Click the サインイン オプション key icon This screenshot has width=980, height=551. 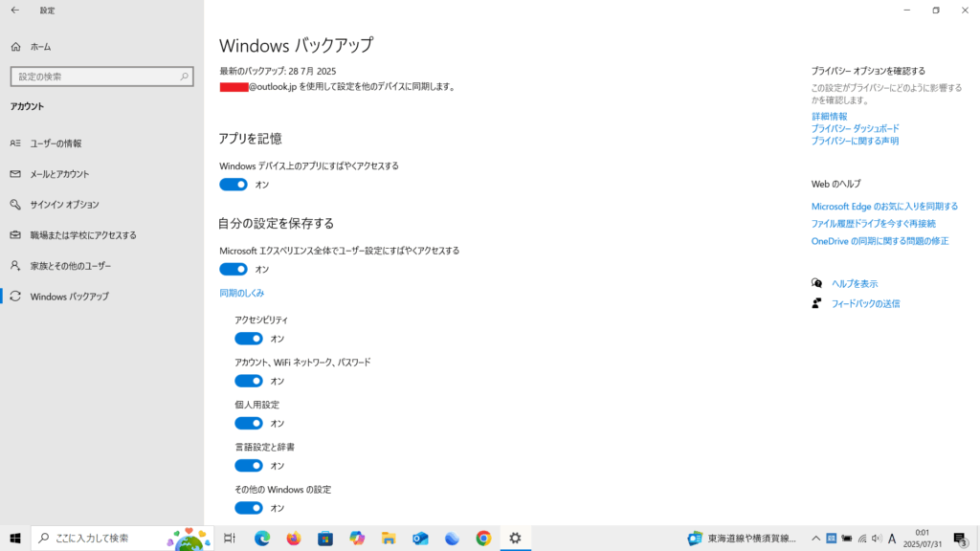coord(15,205)
